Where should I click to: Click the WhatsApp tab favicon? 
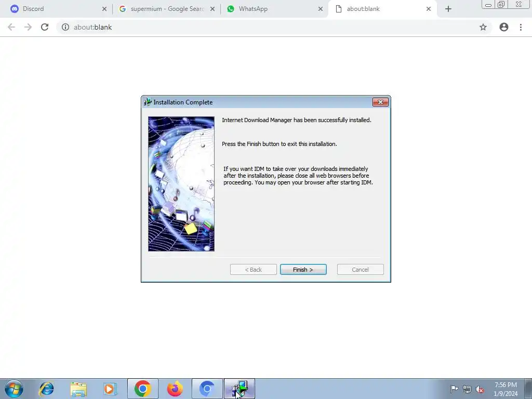231,9
